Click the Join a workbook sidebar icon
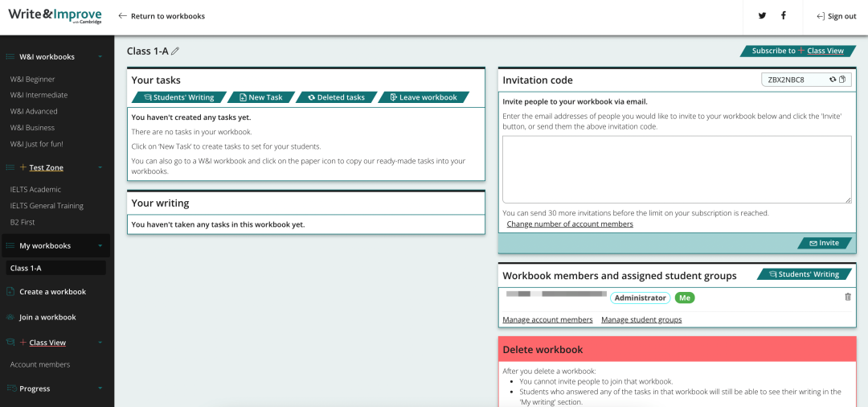 click(x=10, y=317)
